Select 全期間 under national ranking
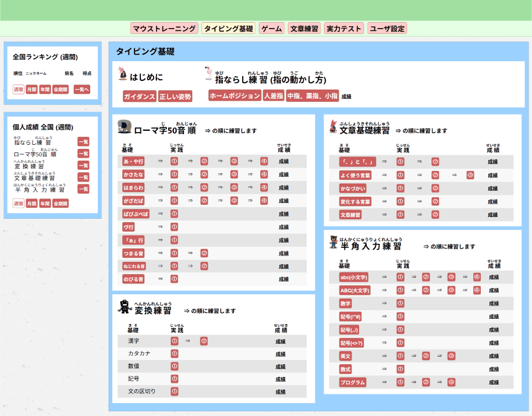This screenshot has width=532, height=416. [x=61, y=90]
